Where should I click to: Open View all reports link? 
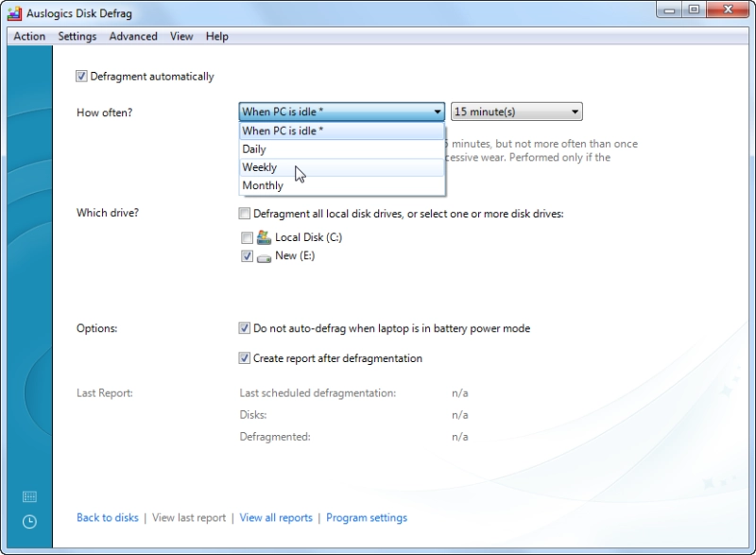coord(276,518)
